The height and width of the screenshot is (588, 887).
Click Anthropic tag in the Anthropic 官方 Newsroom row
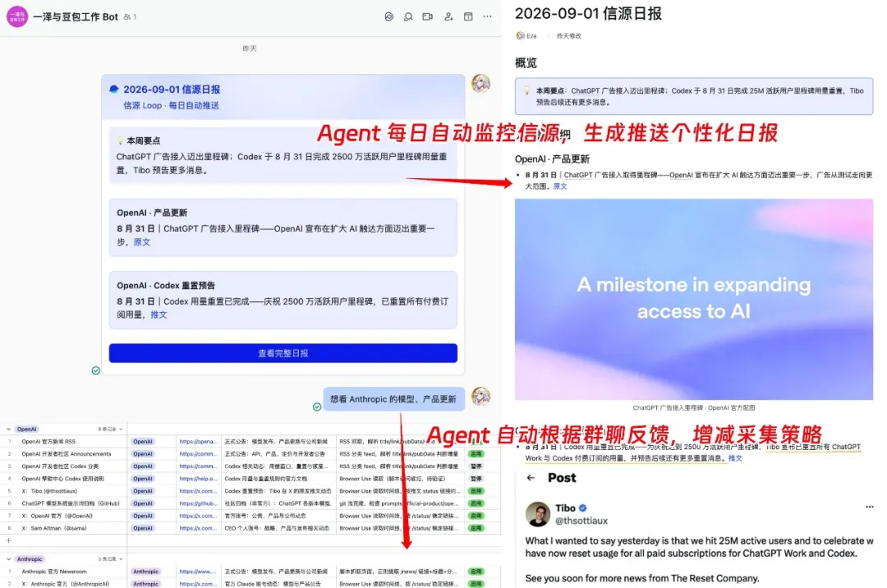point(146,572)
